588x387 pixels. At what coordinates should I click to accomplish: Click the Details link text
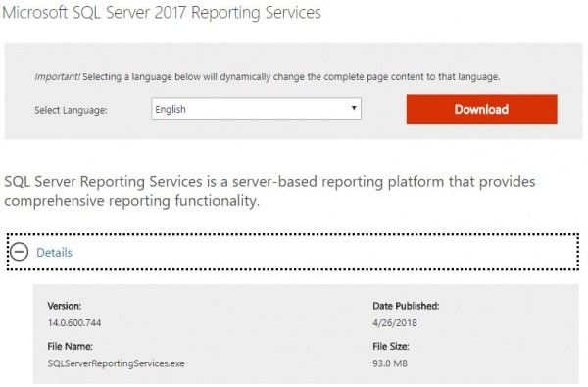click(54, 253)
